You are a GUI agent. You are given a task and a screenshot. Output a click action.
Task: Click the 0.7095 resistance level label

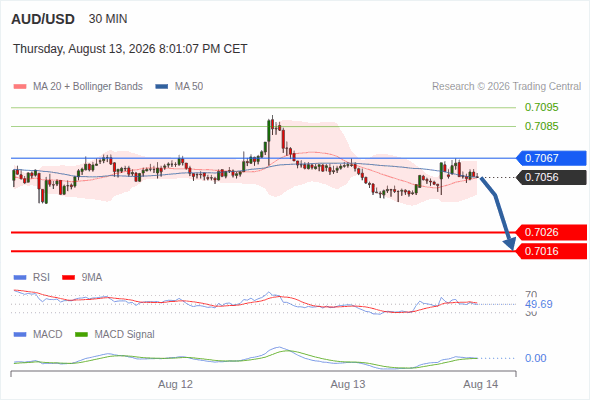(x=541, y=107)
